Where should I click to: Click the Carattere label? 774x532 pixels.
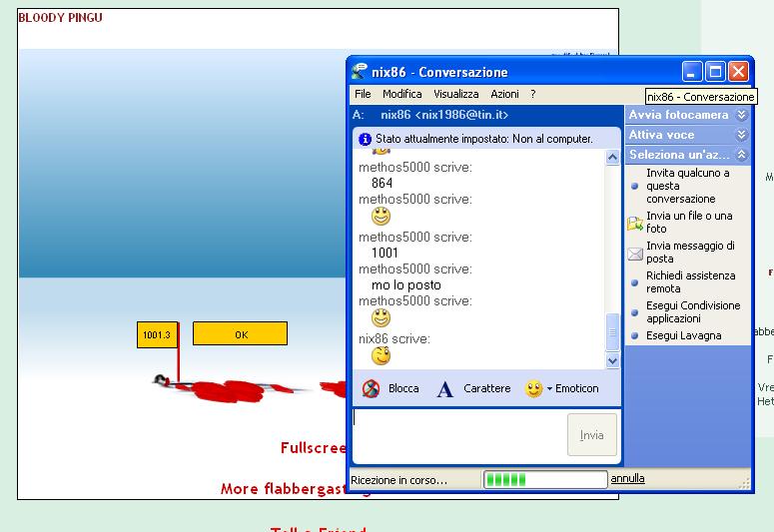pyautogui.click(x=486, y=389)
